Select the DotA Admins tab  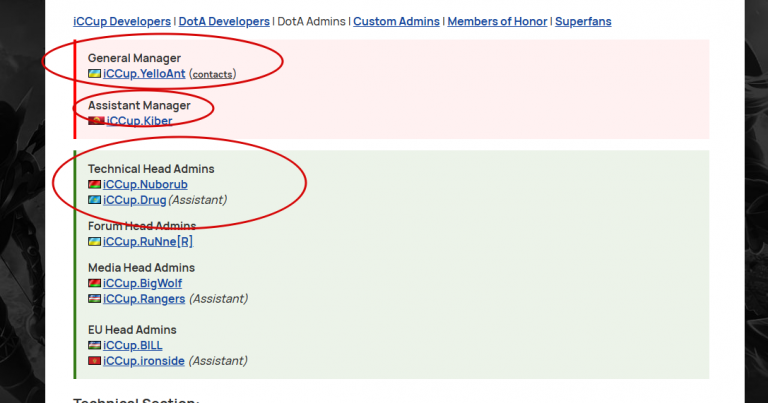(x=312, y=22)
